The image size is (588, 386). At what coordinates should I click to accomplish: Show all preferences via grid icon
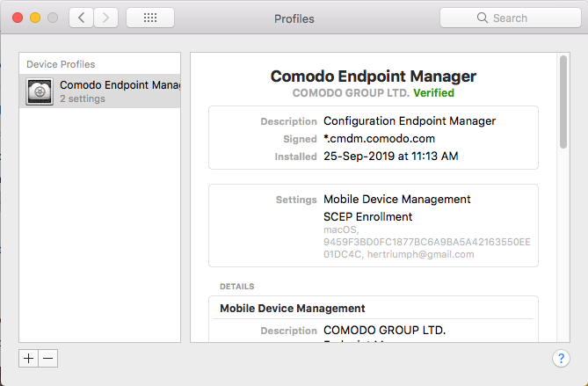click(x=150, y=18)
